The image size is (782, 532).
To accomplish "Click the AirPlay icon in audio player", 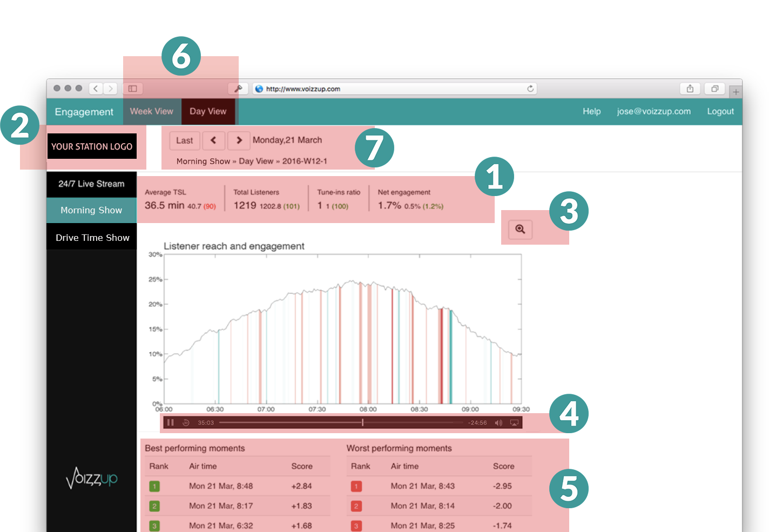I will pyautogui.click(x=514, y=422).
